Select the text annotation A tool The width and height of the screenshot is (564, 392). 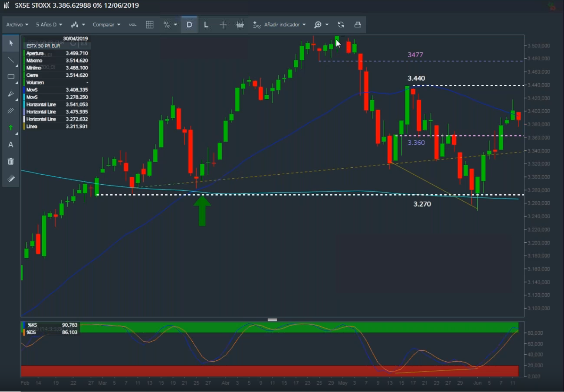pos(11,145)
